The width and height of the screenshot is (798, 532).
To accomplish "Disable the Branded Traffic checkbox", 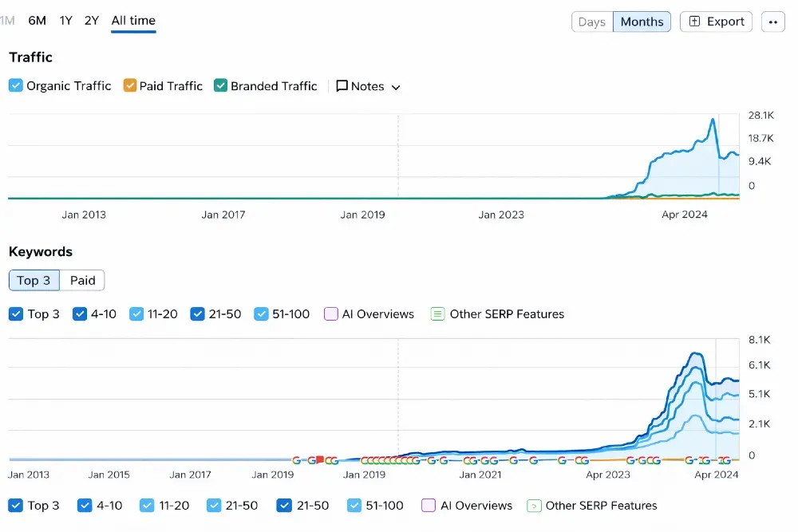I will (221, 85).
